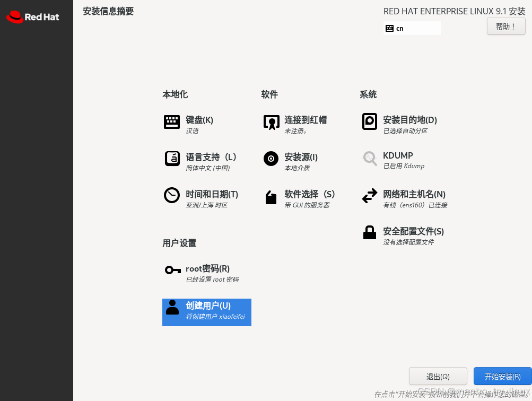Click the user silhouette icon for 创建用户
Viewport: 532px width, 401px height.
pyautogui.click(x=172, y=307)
